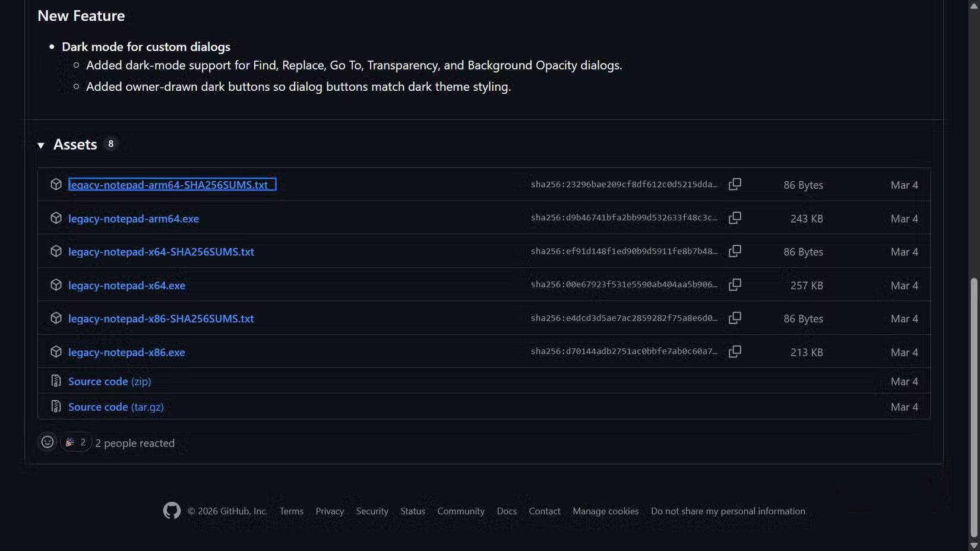Click Manage cookies in the footer

click(x=606, y=511)
